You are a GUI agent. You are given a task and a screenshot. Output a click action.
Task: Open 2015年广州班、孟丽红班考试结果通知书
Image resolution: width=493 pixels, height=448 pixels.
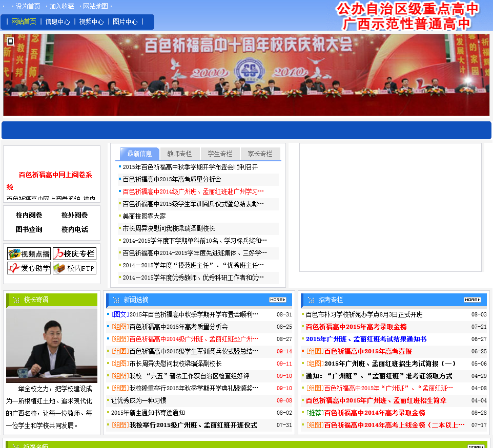coord(366,339)
